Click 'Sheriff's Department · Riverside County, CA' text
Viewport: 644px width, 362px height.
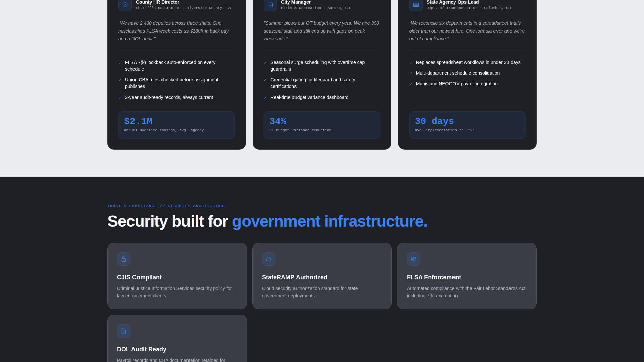183,8
